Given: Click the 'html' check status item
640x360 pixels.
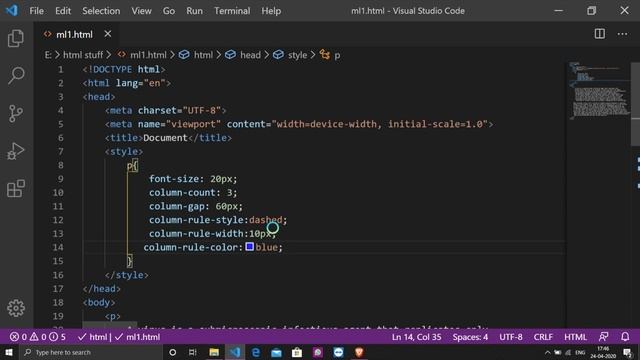Looking at the screenshot, I should tap(93, 337).
